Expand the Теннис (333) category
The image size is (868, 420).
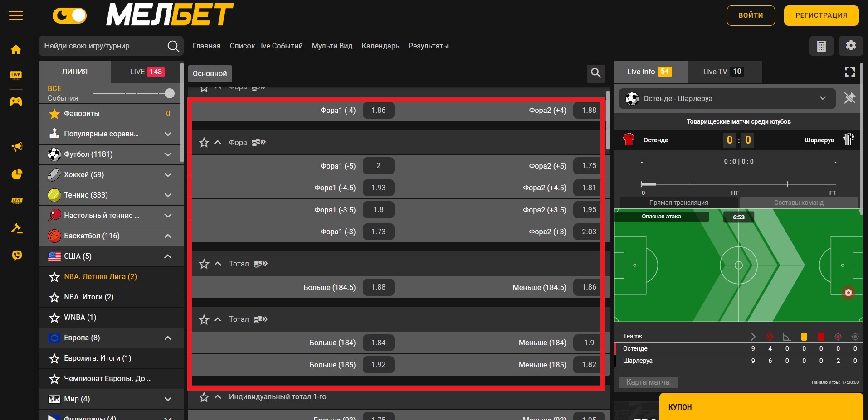coord(168,195)
